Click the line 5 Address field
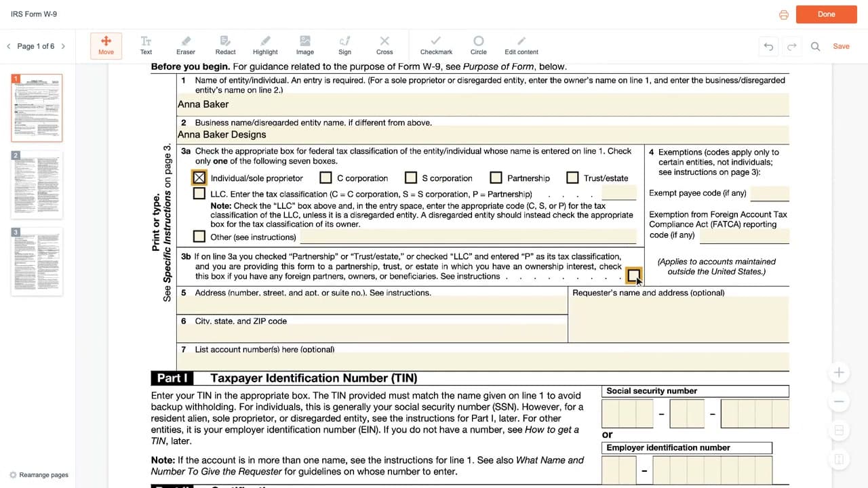The image size is (868, 488). (372, 306)
